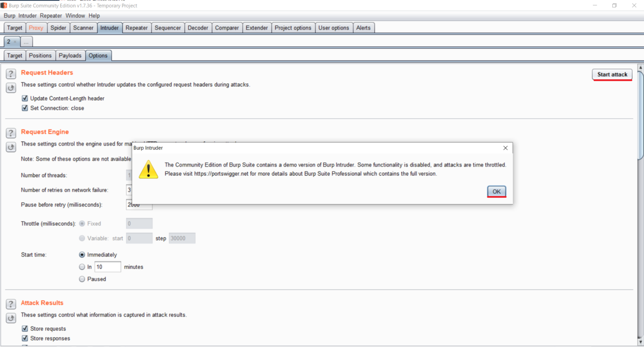Image resolution: width=644 pixels, height=347 pixels.
Task: Open the Options sub-tab
Action: 98,55
